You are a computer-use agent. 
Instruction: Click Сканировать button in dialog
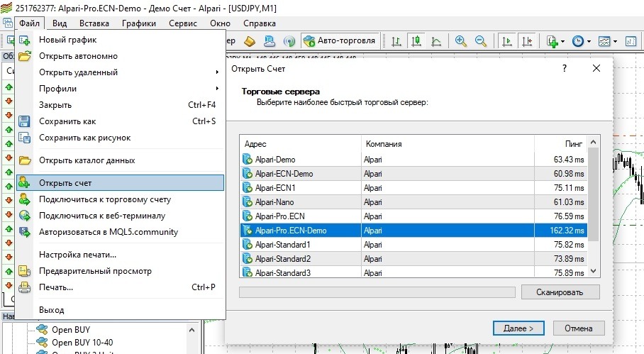point(560,292)
